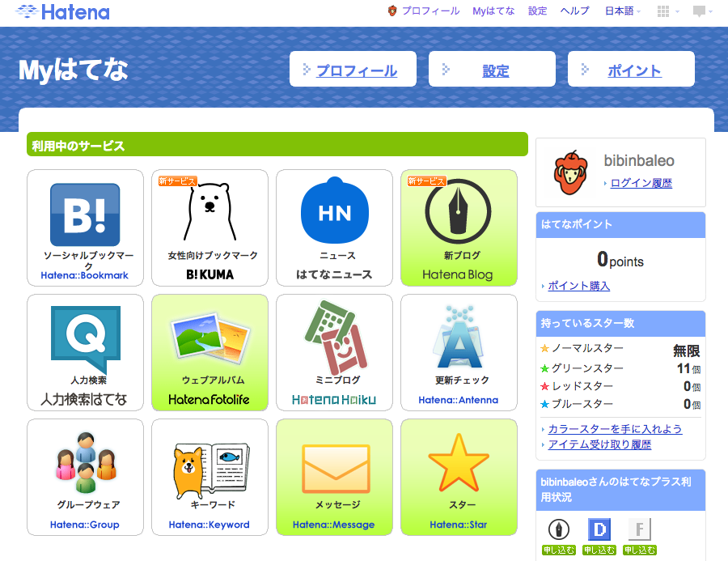
Task: Click the アイテム受け取り履歴 link
Action: (x=599, y=444)
